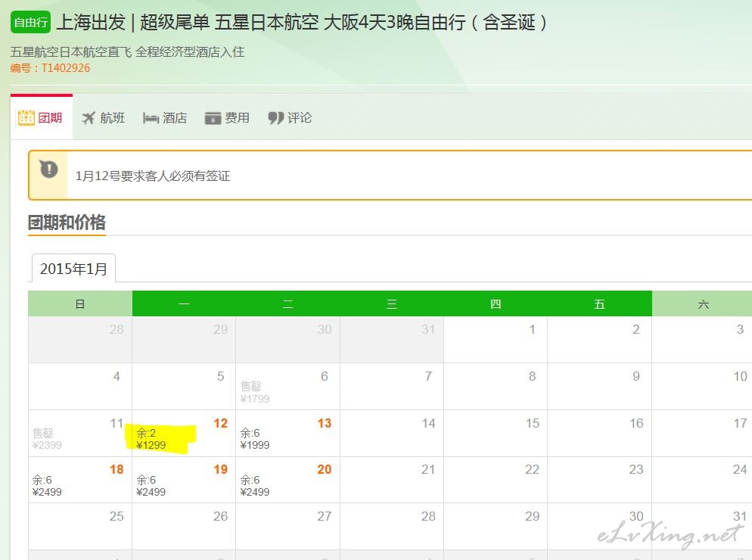
Task: Click calendar date 15
Action: click(x=496, y=433)
